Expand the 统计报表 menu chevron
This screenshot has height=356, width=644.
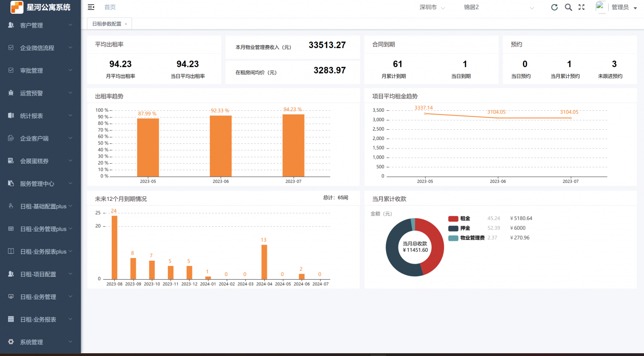70,115
